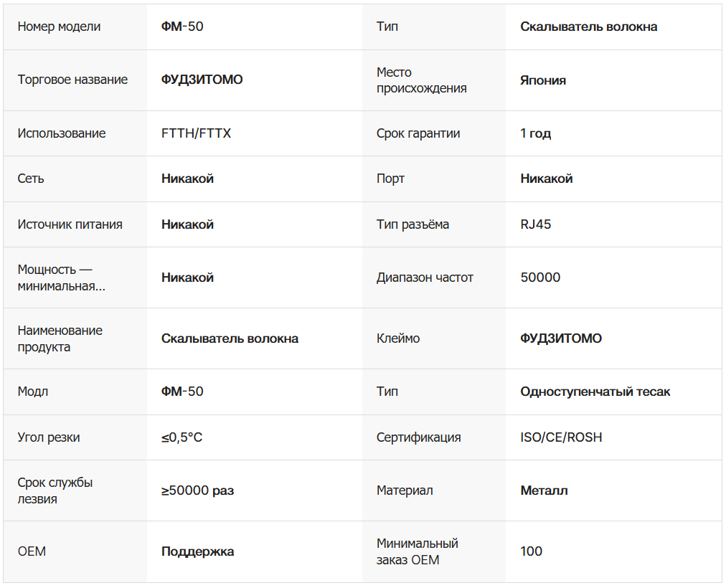Select the "Поддержка" OEM value

[197, 551]
